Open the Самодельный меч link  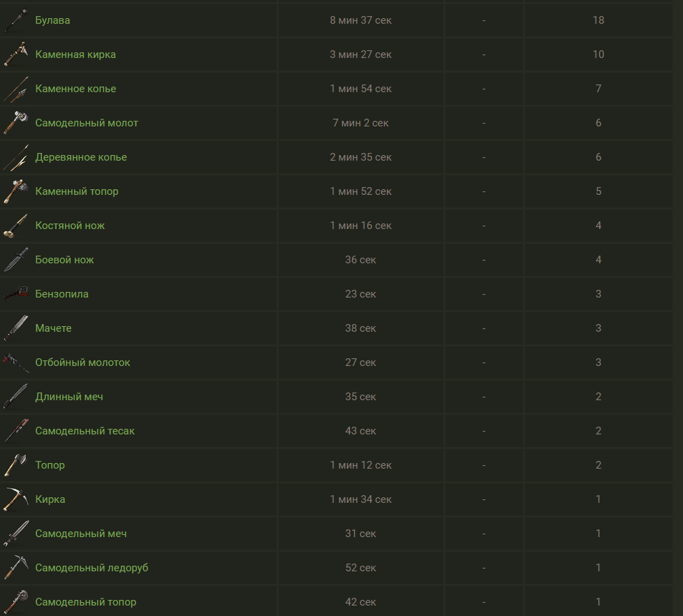pos(81,533)
